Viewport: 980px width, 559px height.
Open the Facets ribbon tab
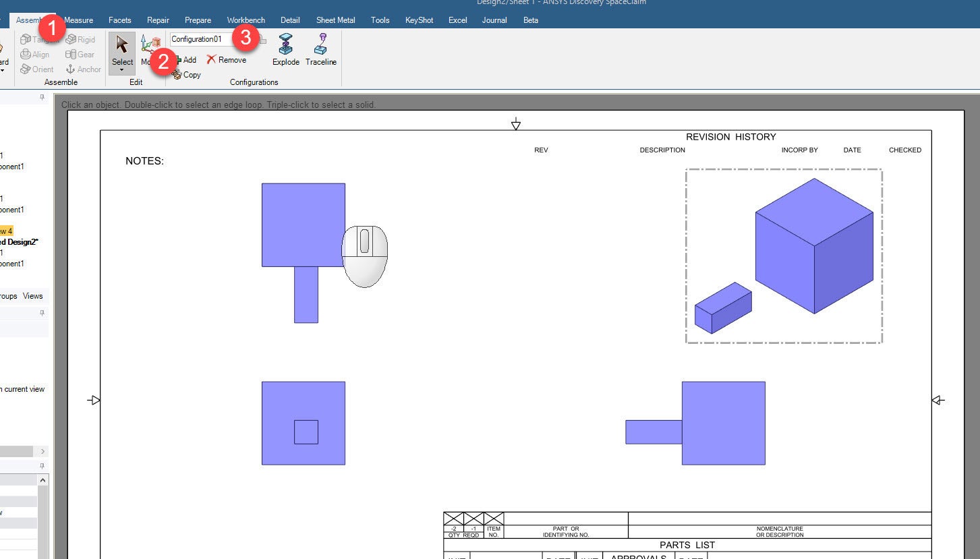(120, 20)
